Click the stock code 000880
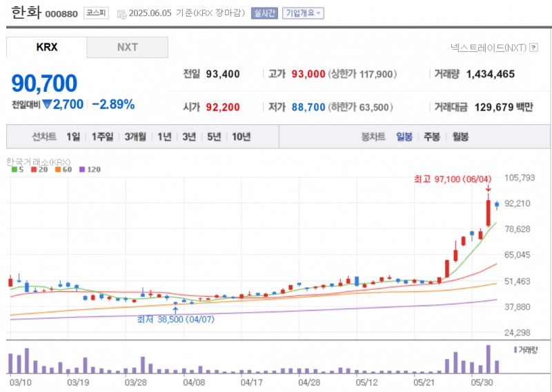Viewport: 552px width, 392px height. pos(61,14)
